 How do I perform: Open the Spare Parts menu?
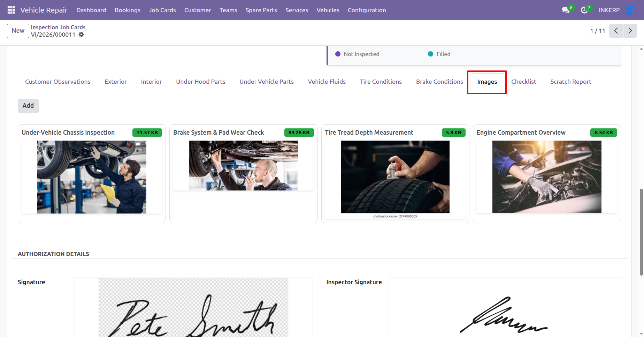click(261, 10)
